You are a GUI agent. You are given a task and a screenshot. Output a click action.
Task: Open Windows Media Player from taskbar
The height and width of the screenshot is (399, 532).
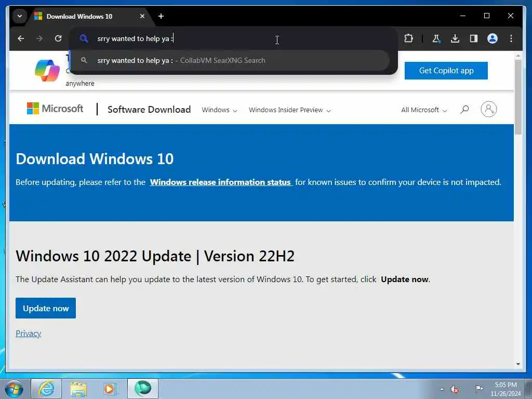coord(110,389)
